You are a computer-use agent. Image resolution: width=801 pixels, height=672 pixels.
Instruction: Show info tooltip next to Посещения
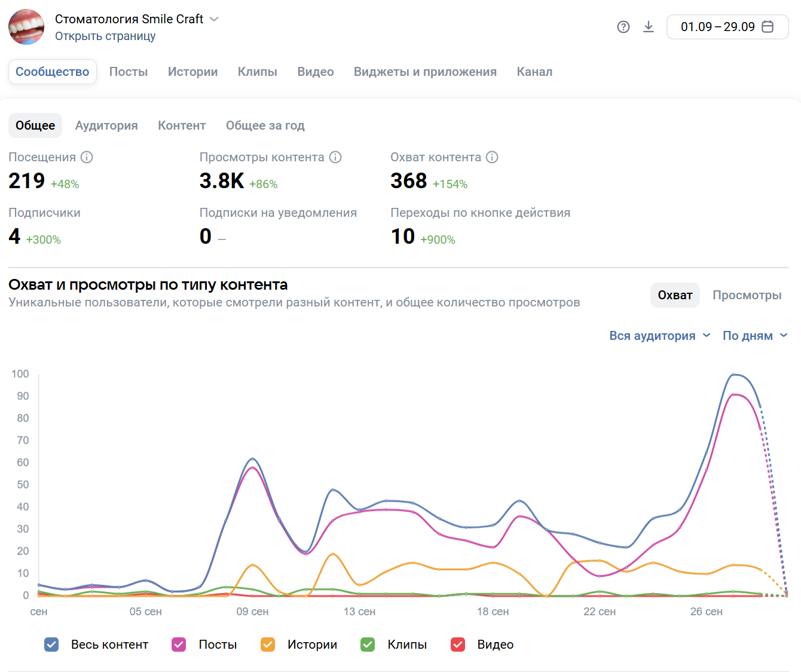[x=87, y=157]
